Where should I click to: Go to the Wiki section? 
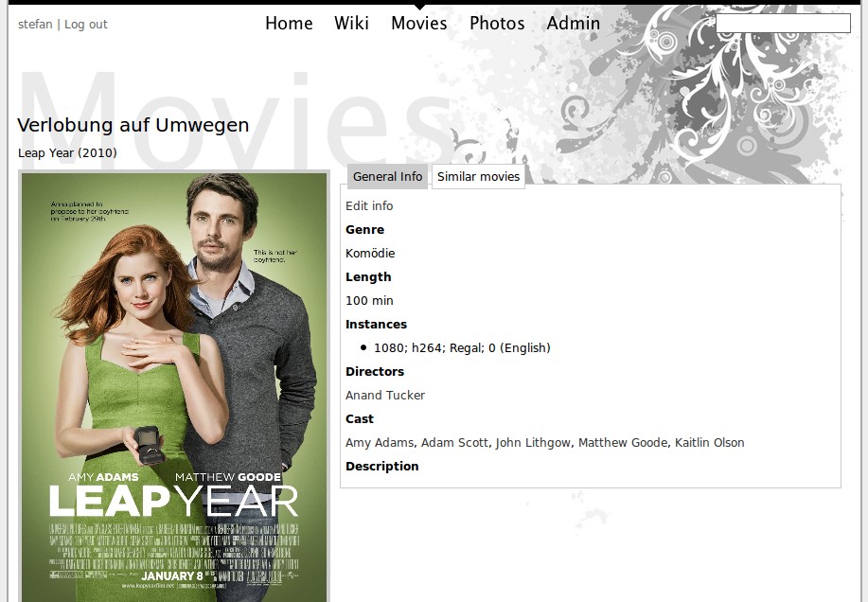(x=351, y=24)
